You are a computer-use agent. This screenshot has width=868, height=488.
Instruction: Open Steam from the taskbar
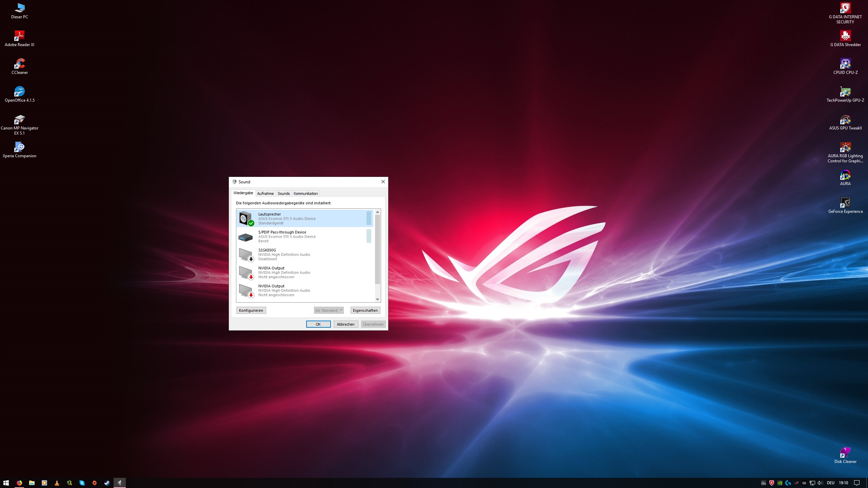pyautogui.click(x=107, y=483)
